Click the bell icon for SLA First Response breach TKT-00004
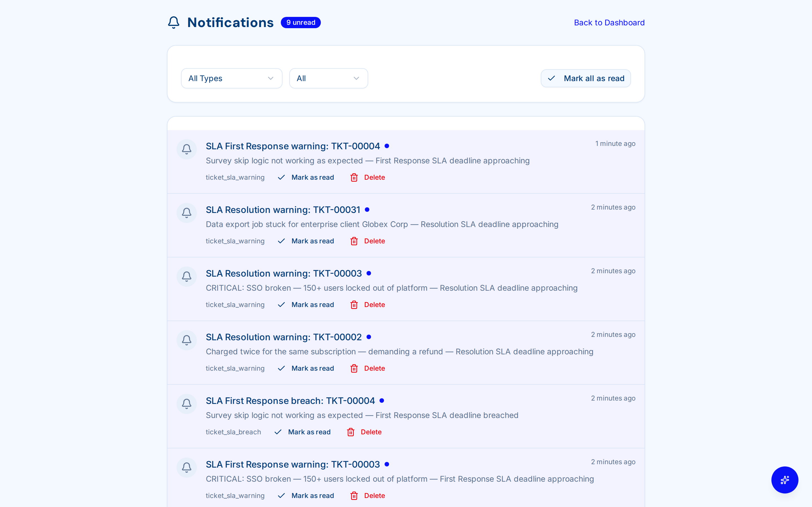812x507 pixels. click(186, 404)
